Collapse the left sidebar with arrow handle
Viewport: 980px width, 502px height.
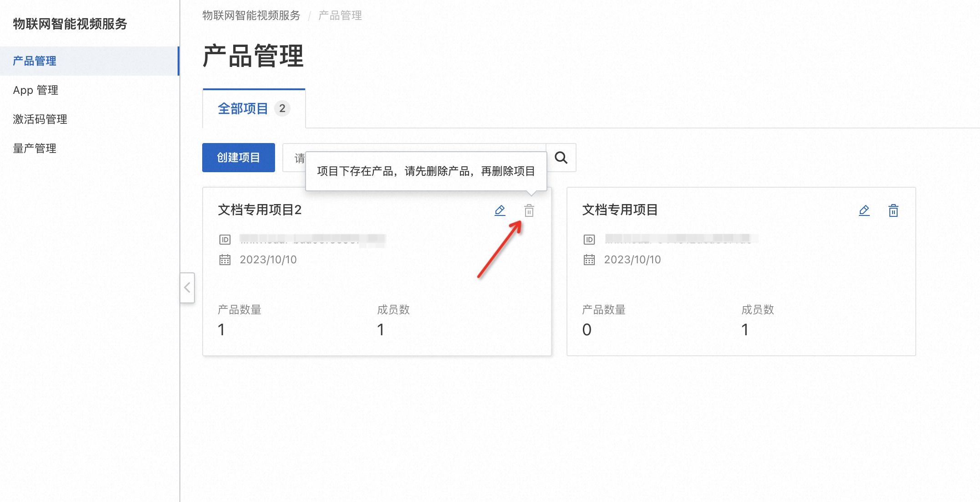coord(187,287)
